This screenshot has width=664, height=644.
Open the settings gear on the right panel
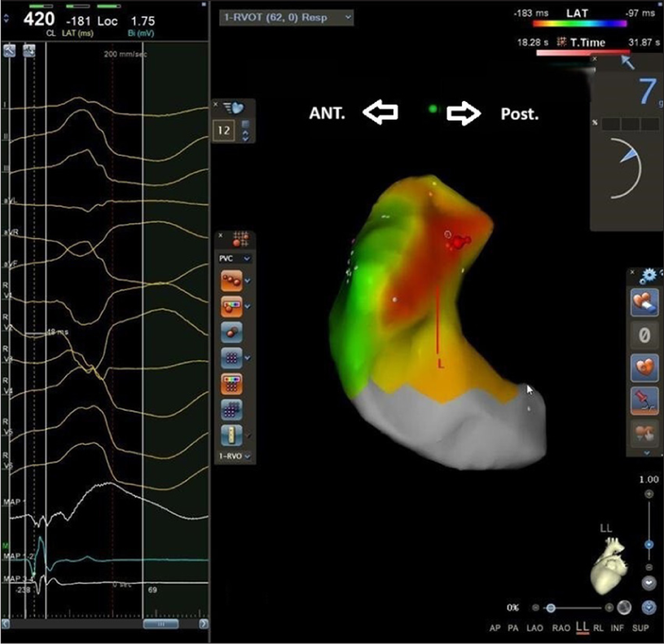click(x=648, y=275)
